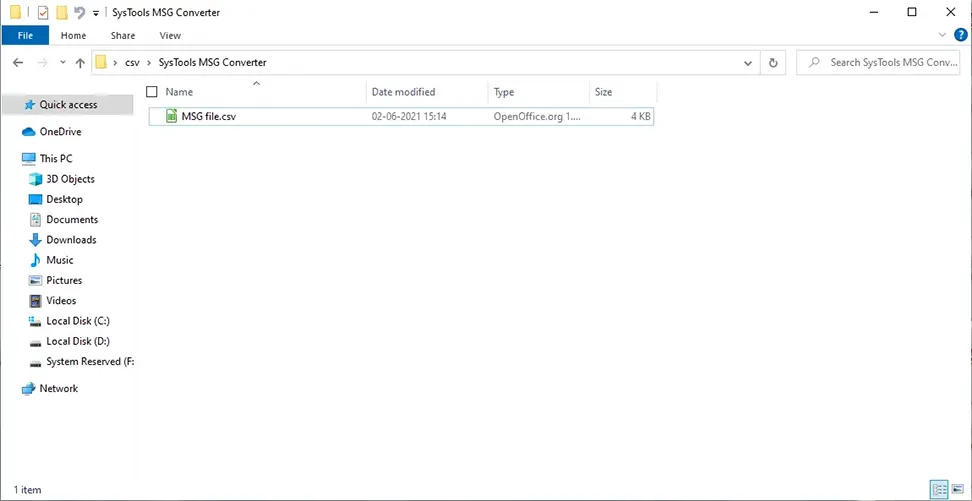The width and height of the screenshot is (972, 501).
Task: Click the OpenOffice.org type cell
Action: [537, 116]
